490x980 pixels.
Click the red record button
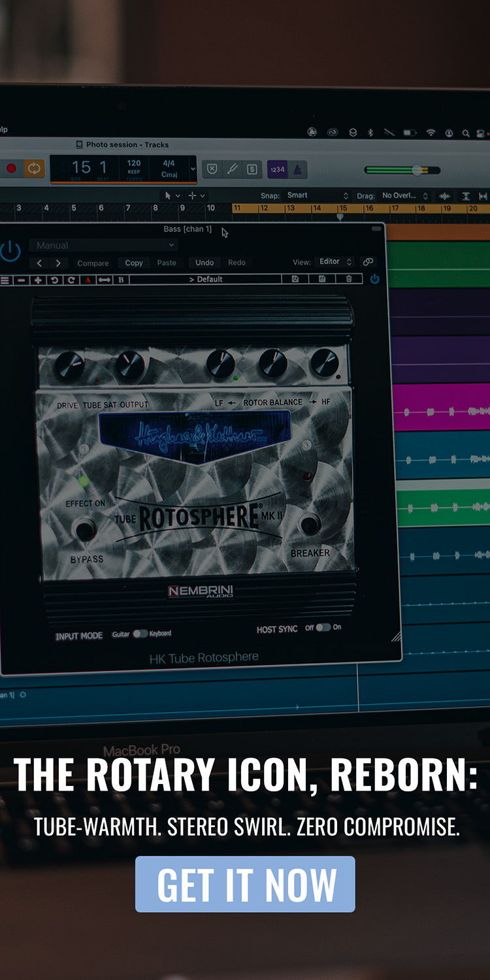tap(11, 169)
